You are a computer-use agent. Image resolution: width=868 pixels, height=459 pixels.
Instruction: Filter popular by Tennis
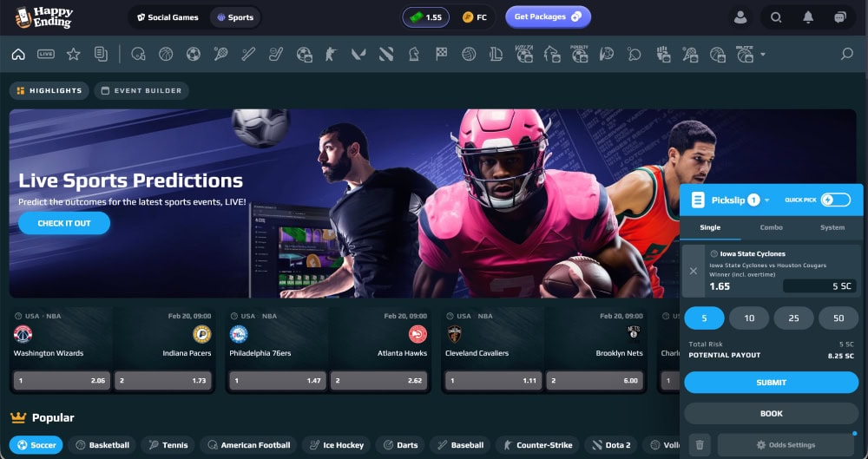(x=168, y=444)
